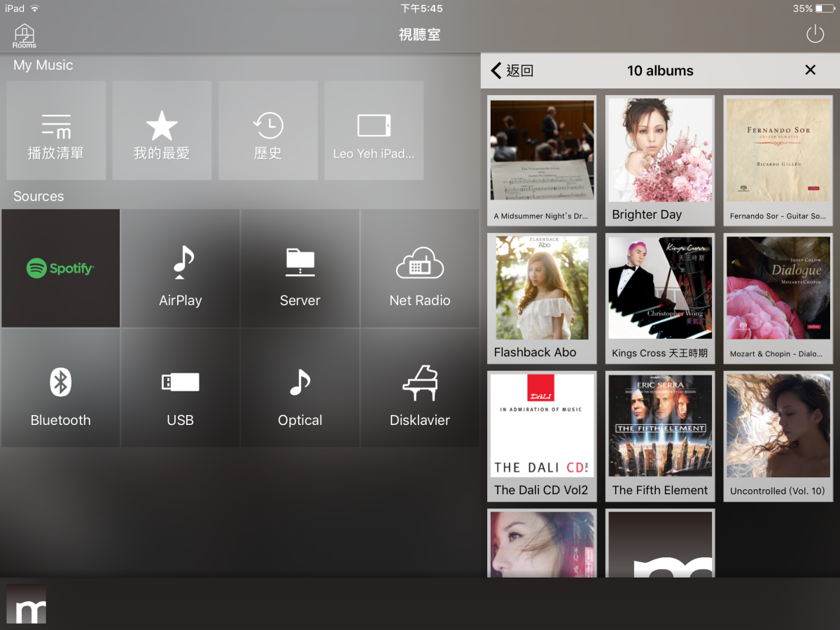Select the Server source

point(300,268)
